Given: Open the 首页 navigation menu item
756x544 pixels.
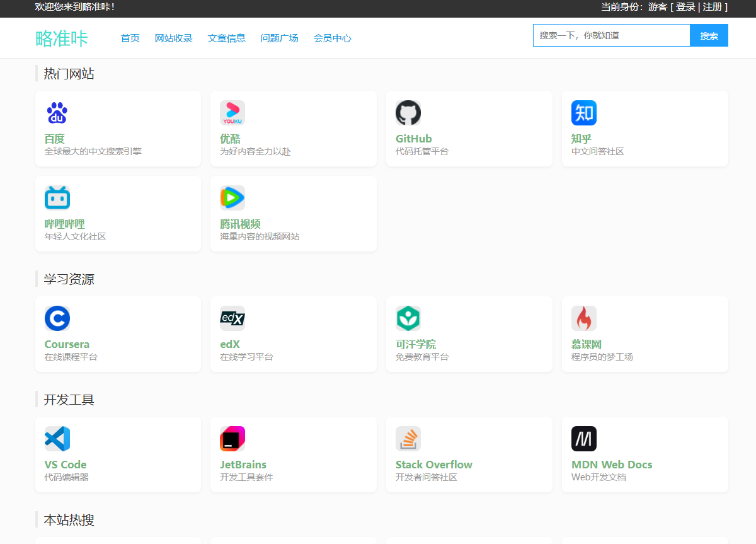Looking at the screenshot, I should coord(130,38).
